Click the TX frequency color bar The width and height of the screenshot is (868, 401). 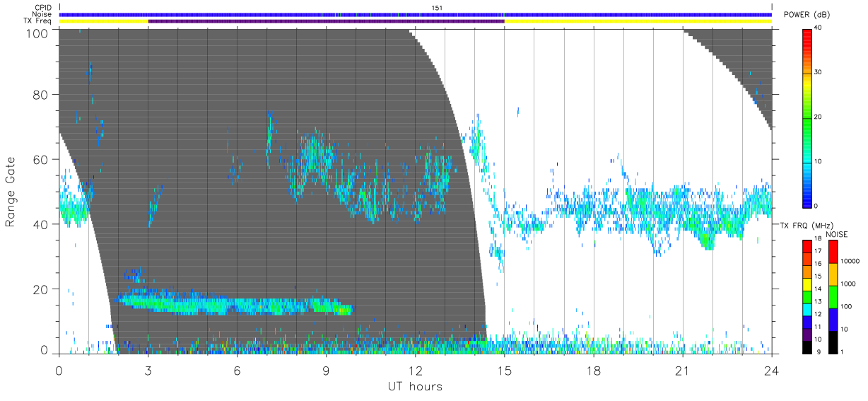pos(807,296)
